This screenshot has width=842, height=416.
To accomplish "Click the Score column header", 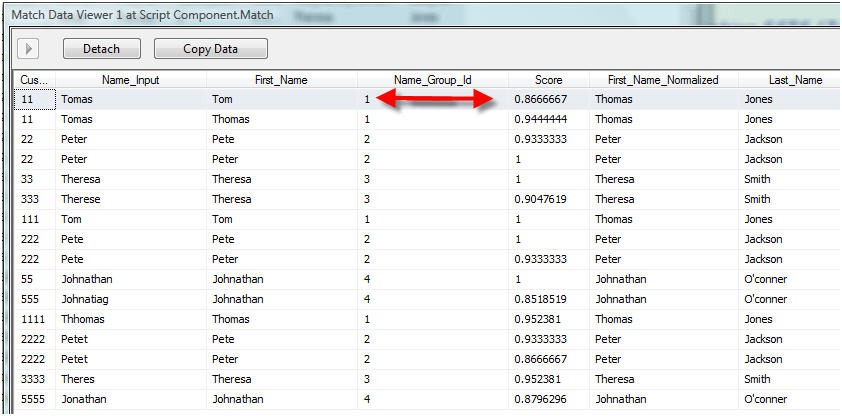I will pos(549,80).
